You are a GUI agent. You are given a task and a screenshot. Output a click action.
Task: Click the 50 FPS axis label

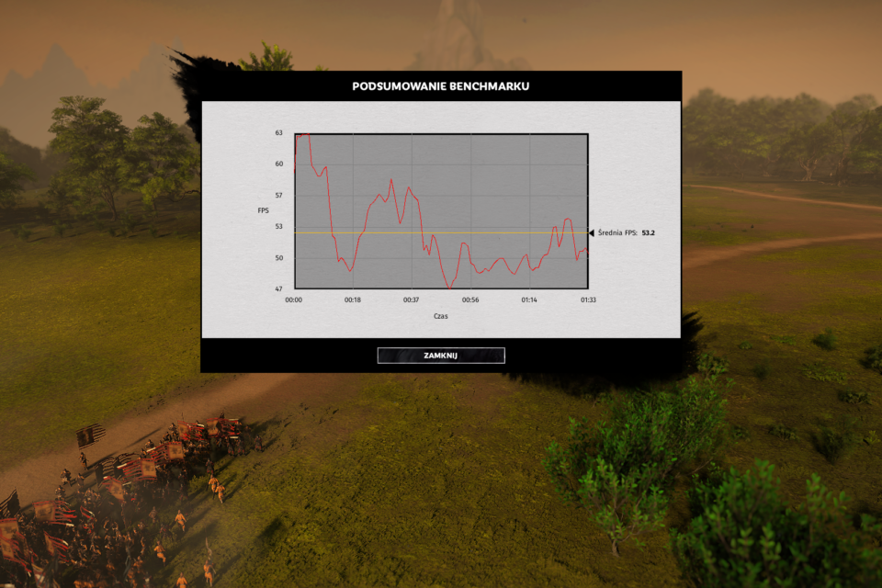(278, 258)
